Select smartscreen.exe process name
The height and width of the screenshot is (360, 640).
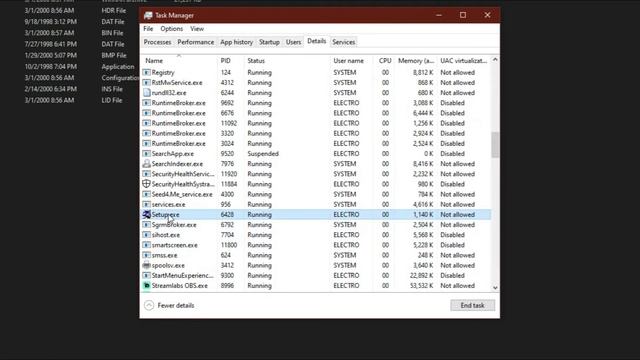175,245
